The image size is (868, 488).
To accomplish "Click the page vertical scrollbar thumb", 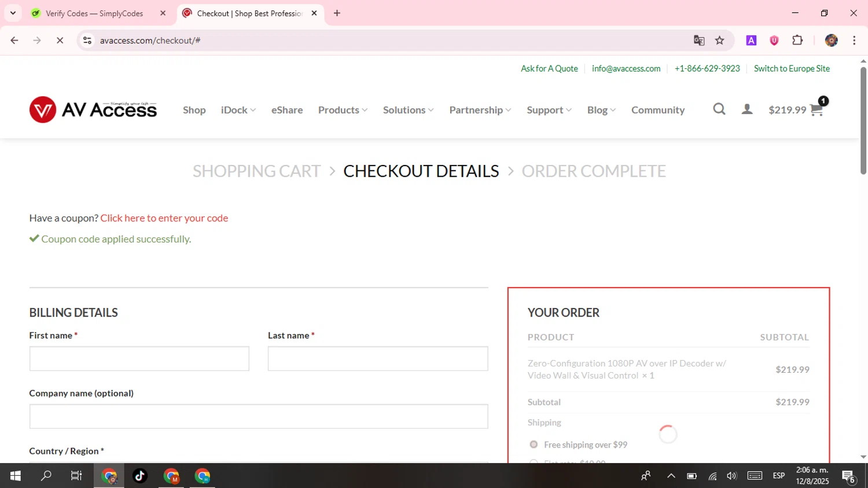I will pyautogui.click(x=863, y=120).
